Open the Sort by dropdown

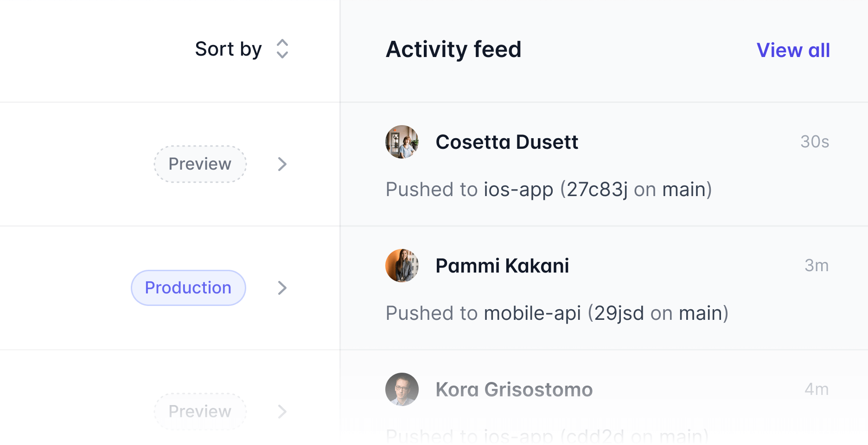pyautogui.click(x=241, y=49)
